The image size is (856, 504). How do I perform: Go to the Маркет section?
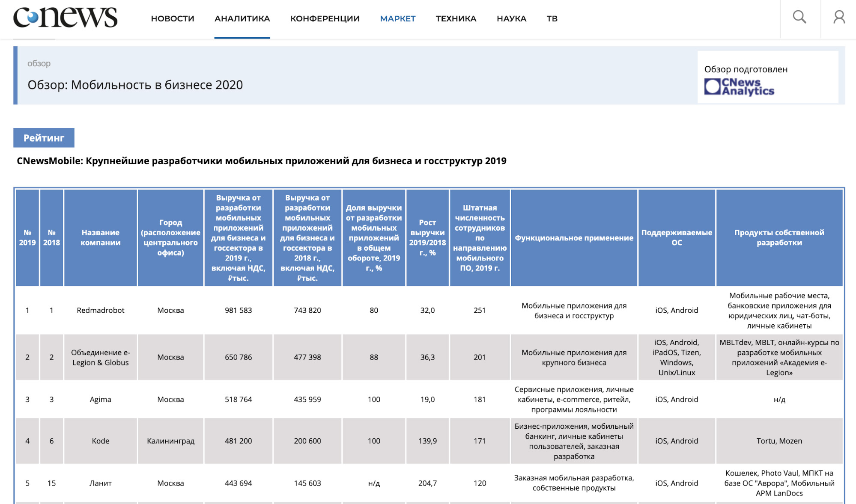coord(398,18)
